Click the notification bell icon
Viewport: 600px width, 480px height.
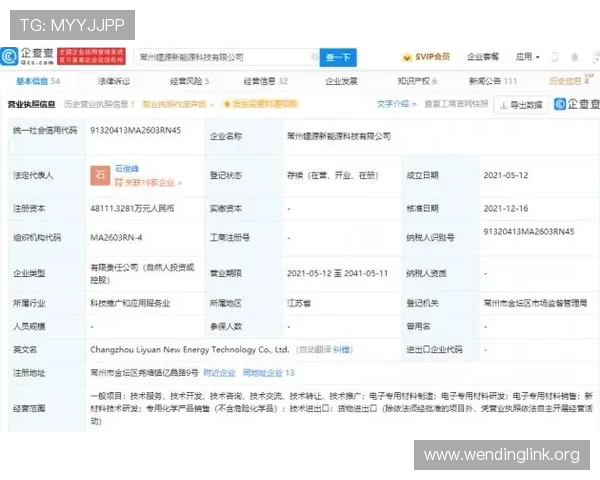coord(574,57)
